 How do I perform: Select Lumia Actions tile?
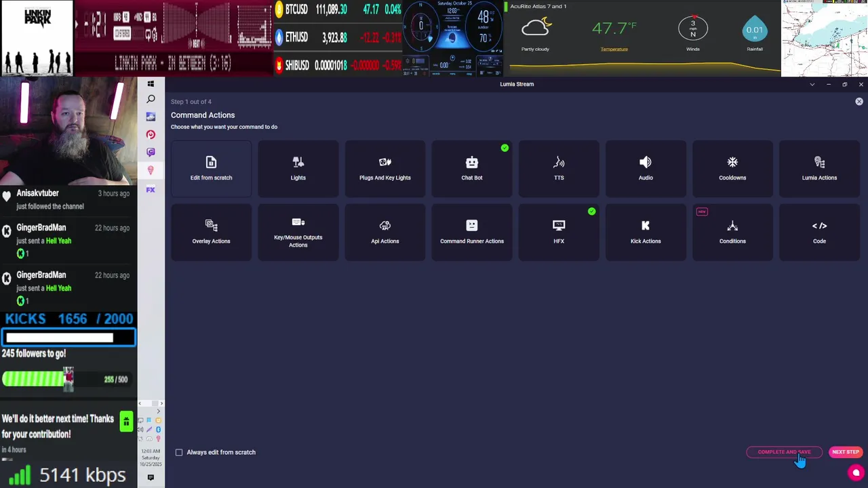(819, 168)
